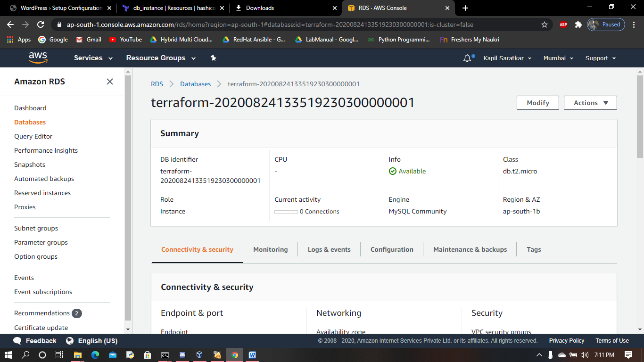Image resolution: width=644 pixels, height=362 pixels.
Task: Open VirtualBox from the taskbar
Action: coord(200,355)
